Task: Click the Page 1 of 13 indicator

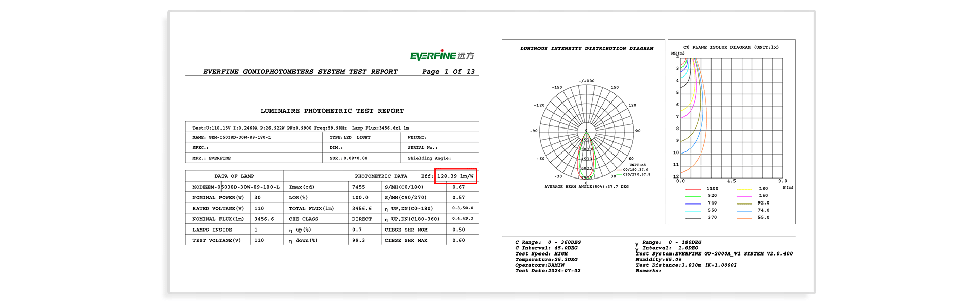Action: click(x=448, y=72)
